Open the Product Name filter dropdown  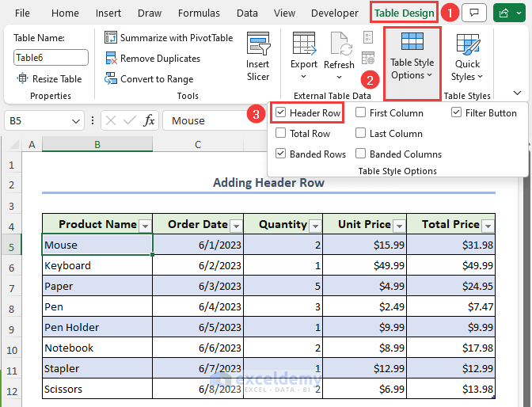click(x=145, y=226)
